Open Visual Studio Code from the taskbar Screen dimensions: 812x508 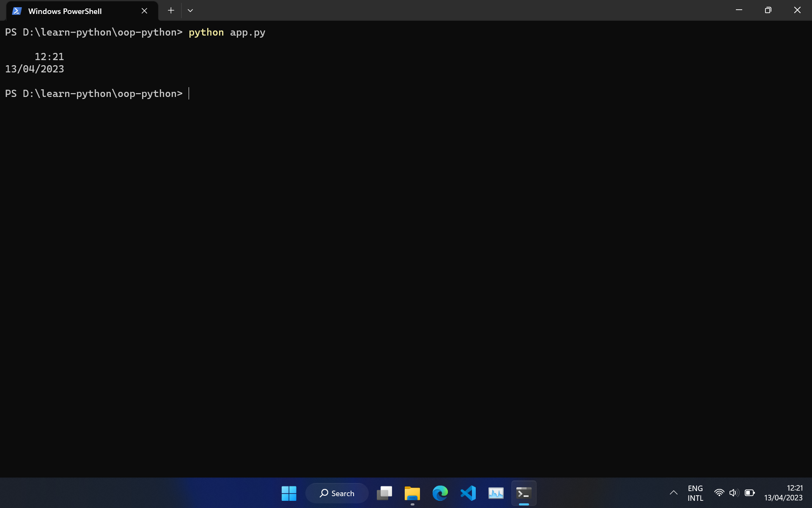[468, 493]
